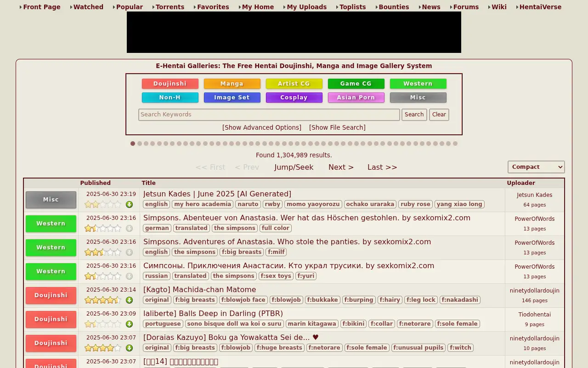The width and height of the screenshot is (588, 368).
Task: Open Torrents in the top navigation
Action: (170, 7)
